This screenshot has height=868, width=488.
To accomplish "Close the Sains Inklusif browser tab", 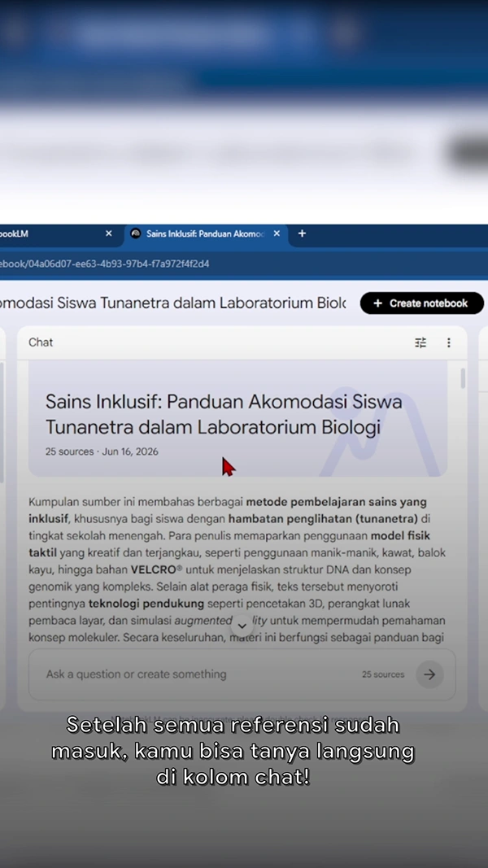I will (277, 233).
